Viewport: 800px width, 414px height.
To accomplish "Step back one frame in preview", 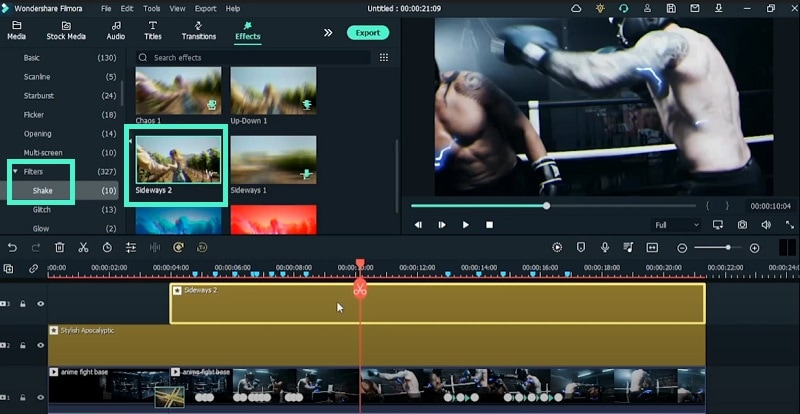I will point(418,225).
